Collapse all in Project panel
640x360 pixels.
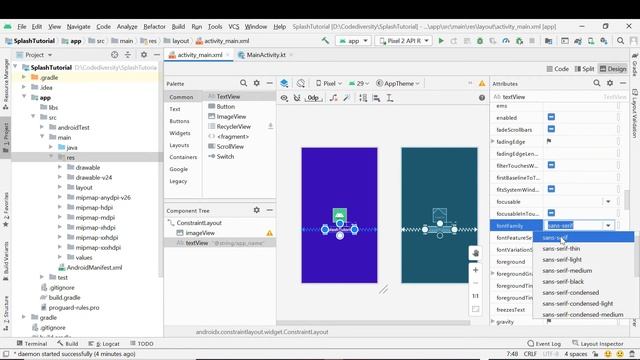pyautogui.click(x=128, y=55)
